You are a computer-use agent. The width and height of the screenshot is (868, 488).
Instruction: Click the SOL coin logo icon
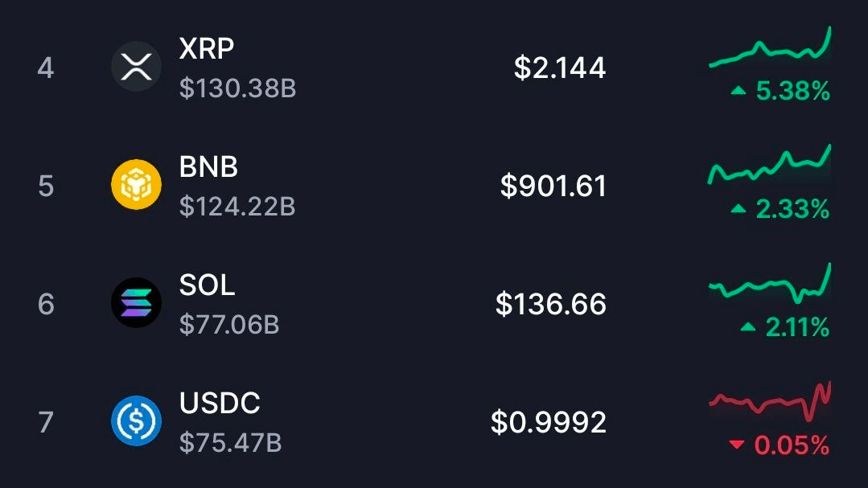coord(136,303)
